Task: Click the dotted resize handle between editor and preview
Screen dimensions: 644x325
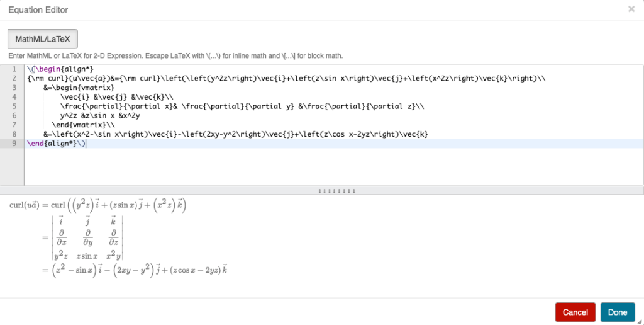Action: tap(337, 190)
